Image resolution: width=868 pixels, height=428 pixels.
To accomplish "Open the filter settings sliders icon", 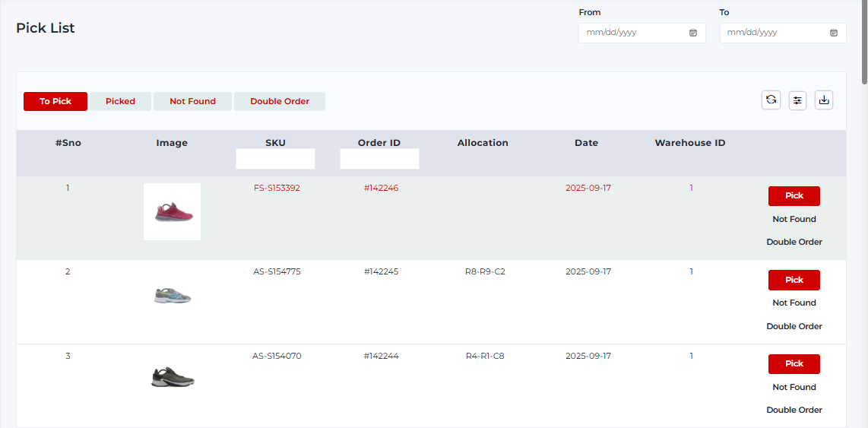I will click(x=797, y=100).
